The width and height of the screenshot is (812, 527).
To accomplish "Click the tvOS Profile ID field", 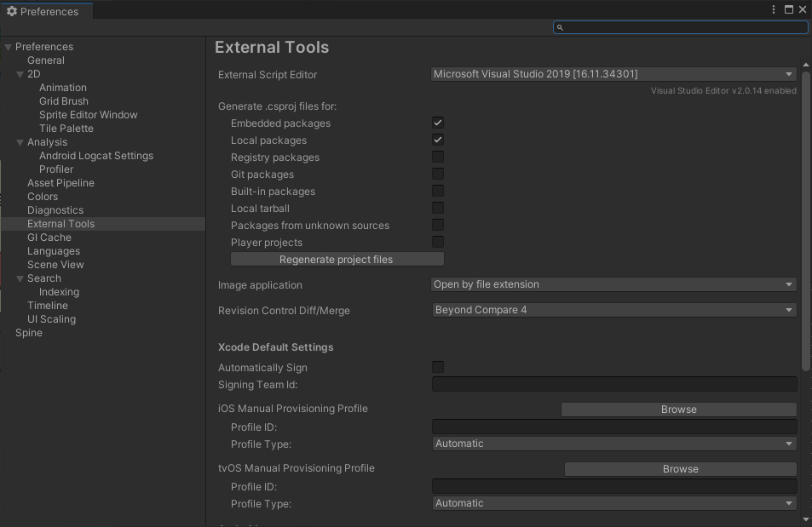I will 614,486.
